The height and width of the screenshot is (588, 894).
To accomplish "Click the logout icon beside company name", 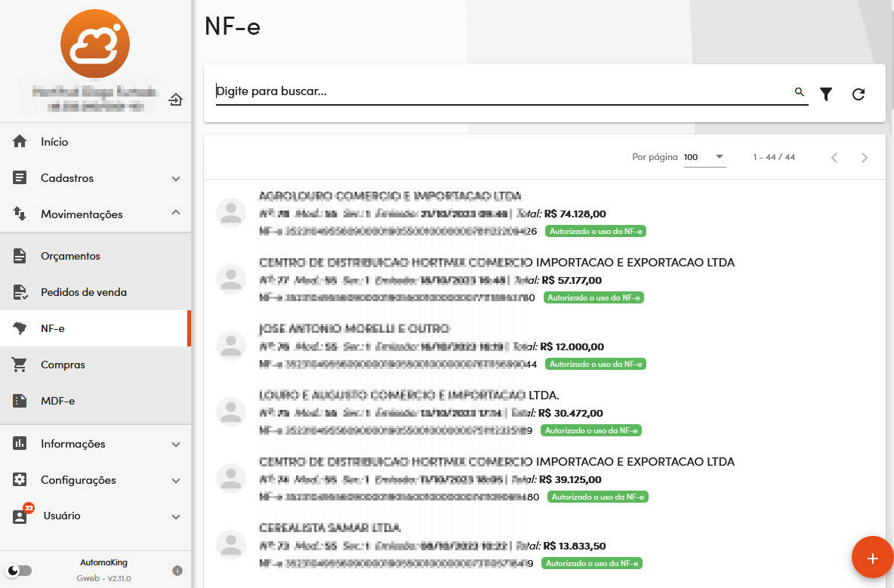I will (x=175, y=99).
